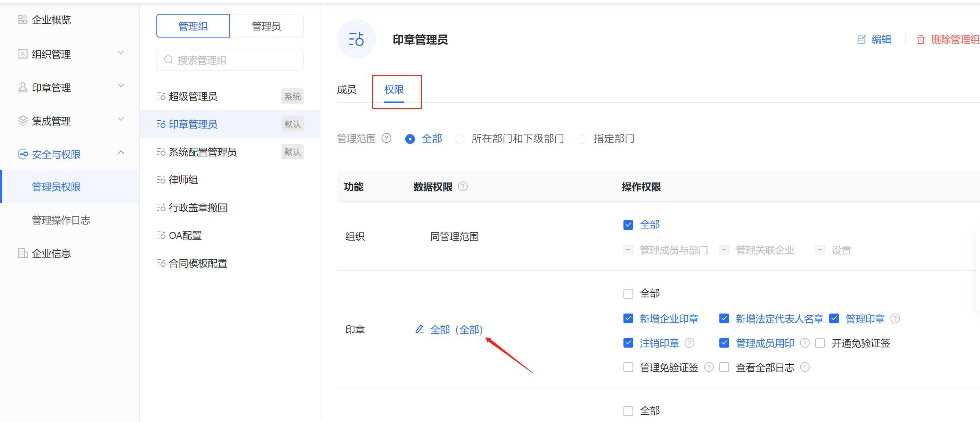Collapse the 安全与权限 menu chevron

(x=121, y=153)
